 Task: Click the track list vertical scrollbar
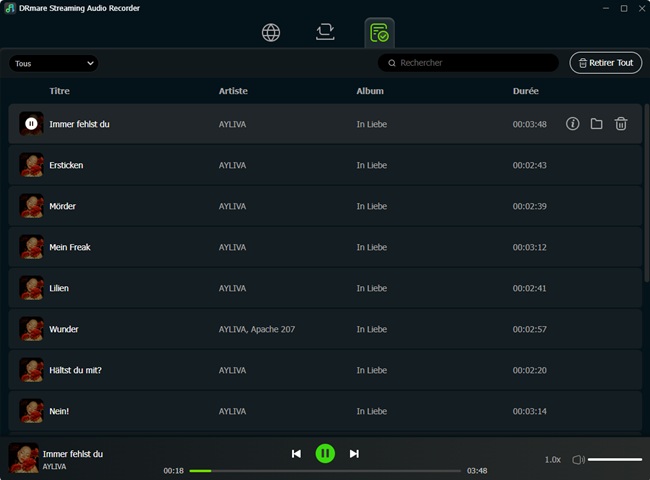click(x=646, y=193)
